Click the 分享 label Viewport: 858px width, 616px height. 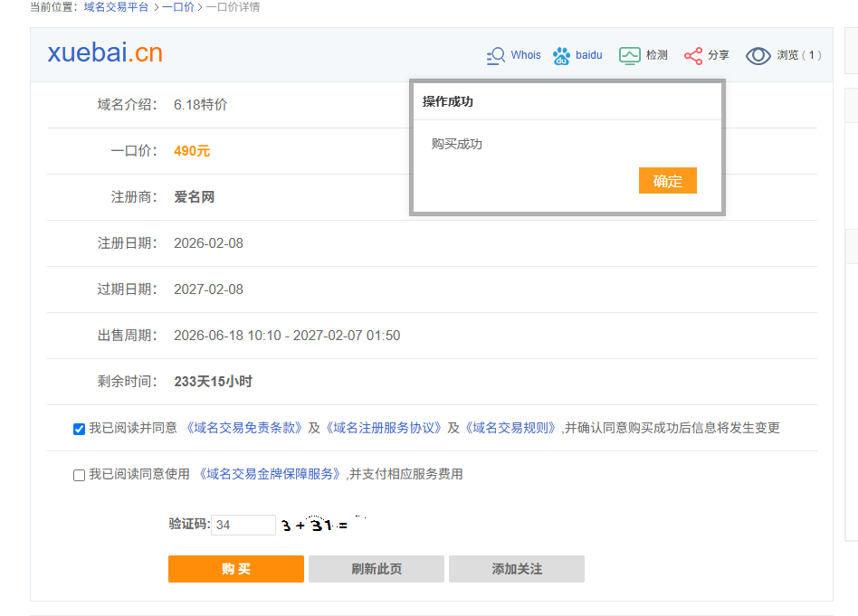click(x=719, y=55)
